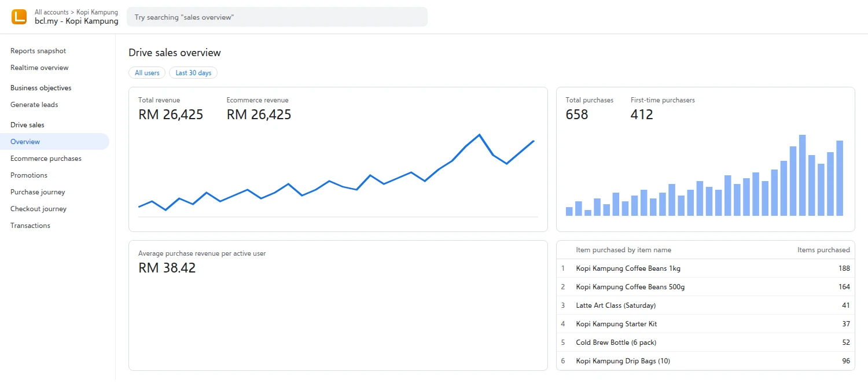Select Kopi Kampung Starter Kit row

pos(705,324)
